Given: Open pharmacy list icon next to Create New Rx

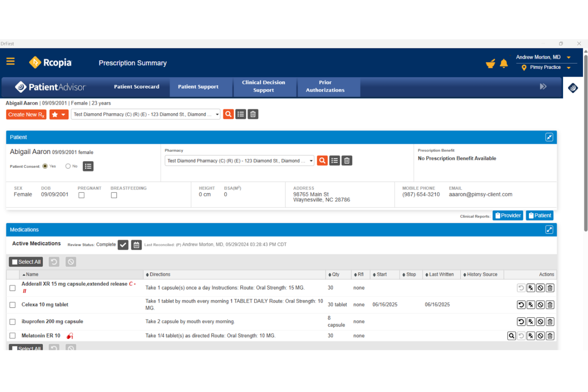Looking at the screenshot, I should 241,114.
